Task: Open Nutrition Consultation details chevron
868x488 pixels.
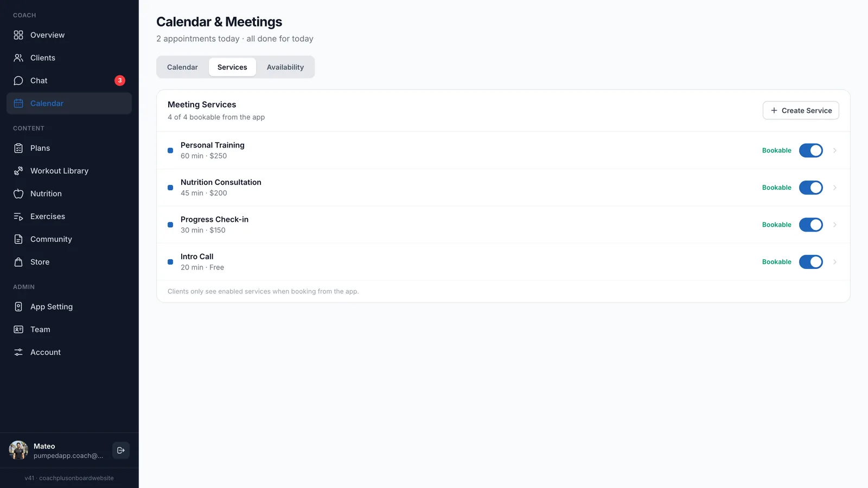Action: [835, 188]
